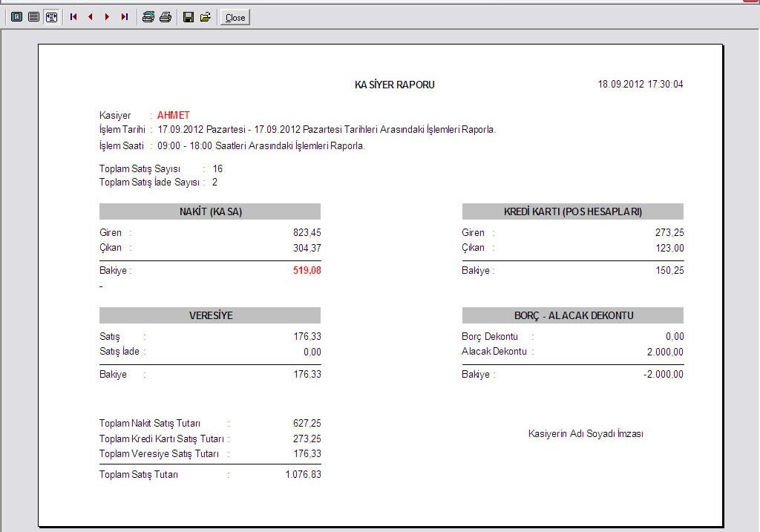Screen dimensions: 760x532
Task: Click the KREDİ KARTI (POS HESAPLARI) header
Action: coord(572,211)
